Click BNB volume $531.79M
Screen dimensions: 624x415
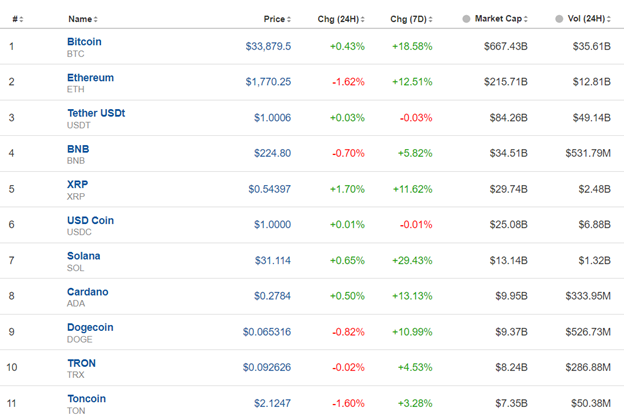(588, 153)
